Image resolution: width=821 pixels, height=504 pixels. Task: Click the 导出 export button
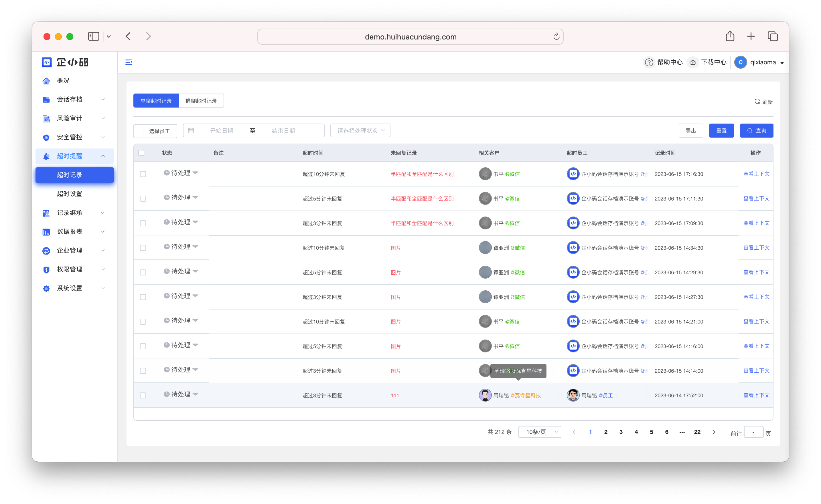point(690,131)
